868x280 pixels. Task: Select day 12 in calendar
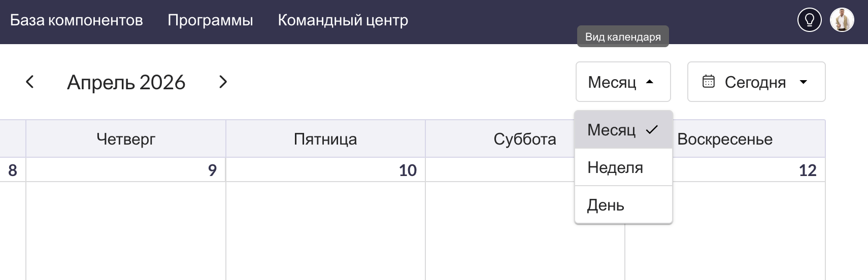coord(807,170)
